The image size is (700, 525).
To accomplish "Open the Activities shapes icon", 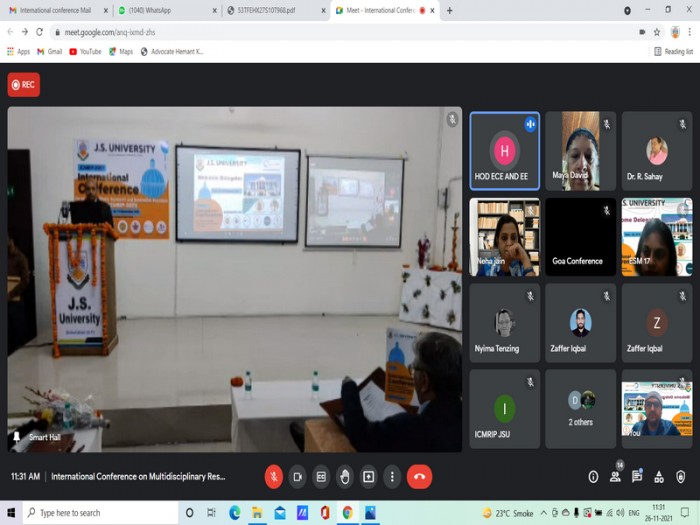I will point(658,477).
